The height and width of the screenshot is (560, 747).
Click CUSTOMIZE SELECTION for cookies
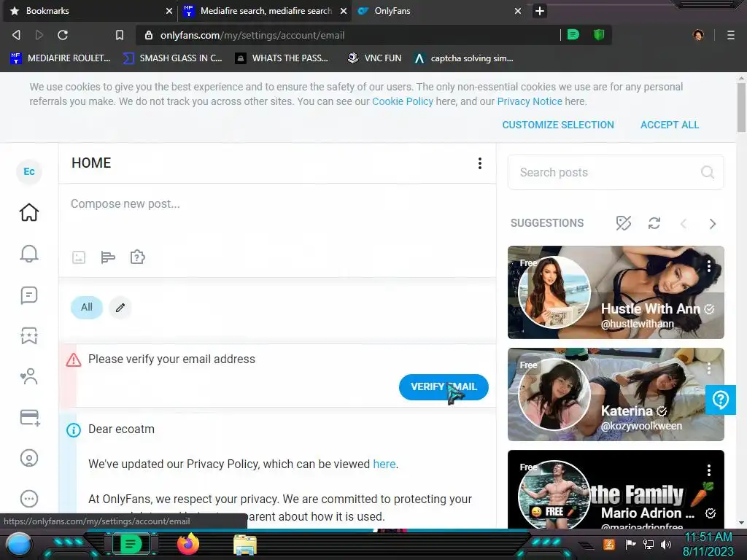558,125
